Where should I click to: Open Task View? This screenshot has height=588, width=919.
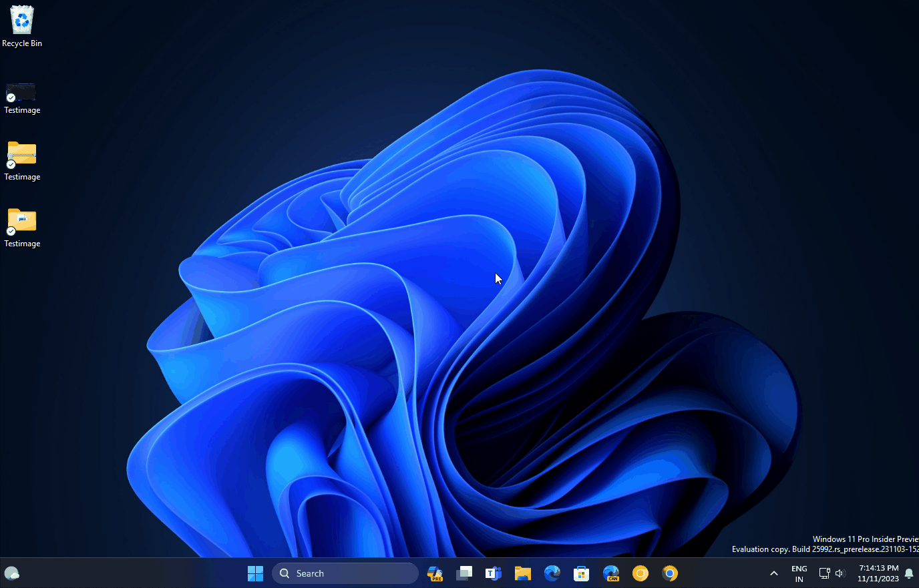[464, 573]
